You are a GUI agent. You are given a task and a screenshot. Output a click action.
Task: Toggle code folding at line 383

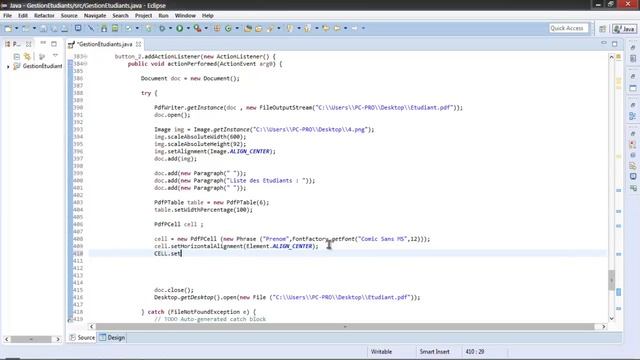click(x=85, y=56)
